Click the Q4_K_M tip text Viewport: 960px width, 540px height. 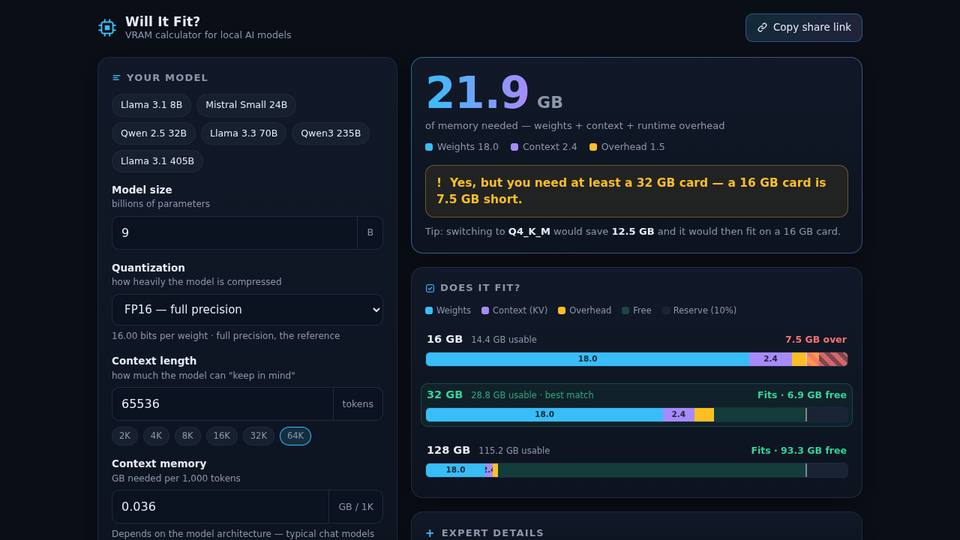click(529, 231)
